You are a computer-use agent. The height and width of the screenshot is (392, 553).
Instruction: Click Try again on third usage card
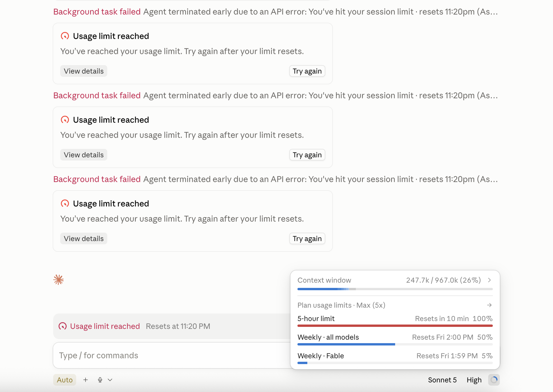[307, 239]
